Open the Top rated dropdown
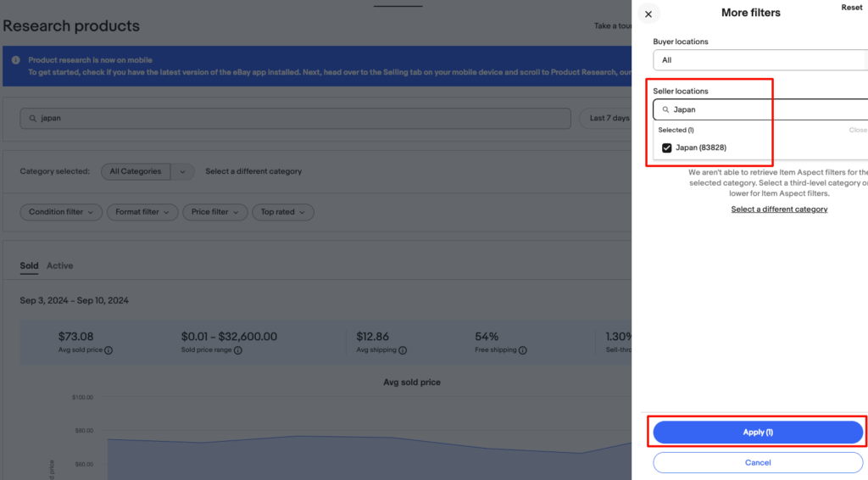This screenshot has width=868, height=480. point(283,212)
